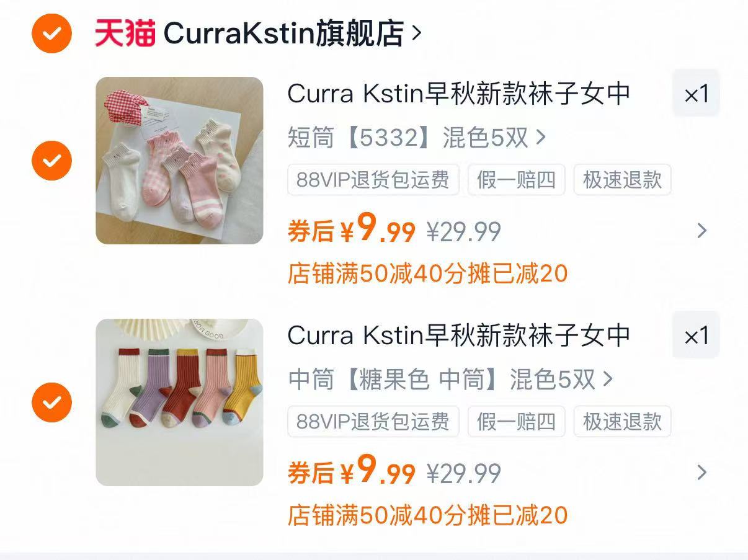Expand the 短筒【5332】混色5双 variant selector

click(x=417, y=138)
